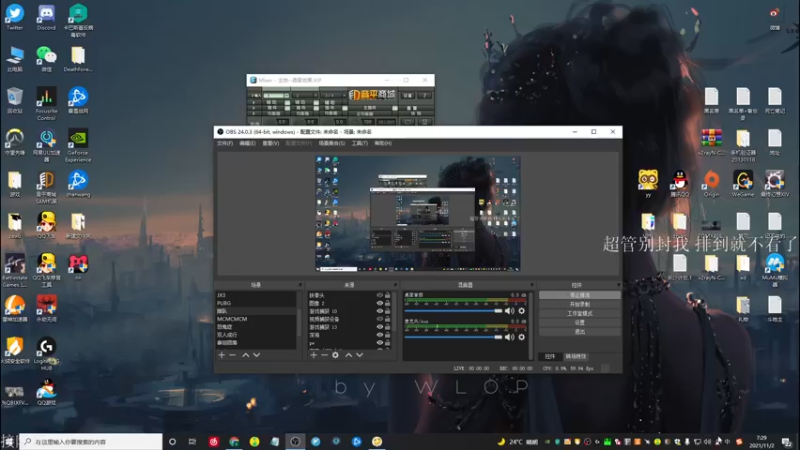Open 设置 settings in OBS controls

[580, 323]
